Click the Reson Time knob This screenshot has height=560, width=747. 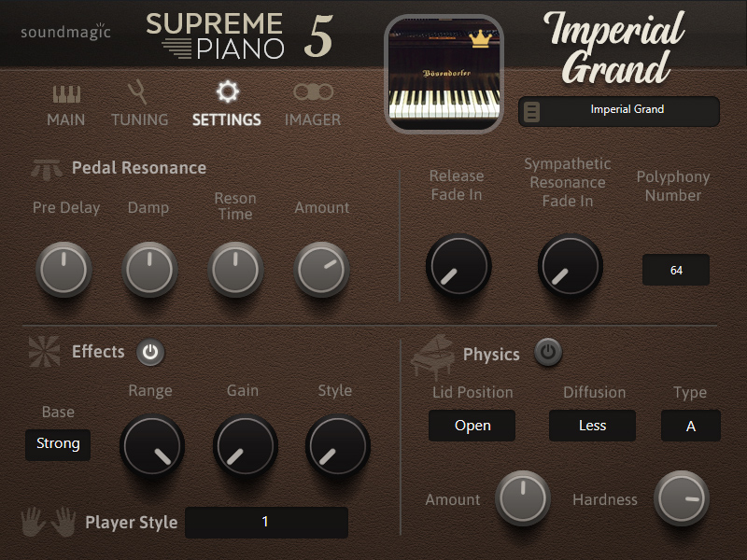(x=235, y=270)
